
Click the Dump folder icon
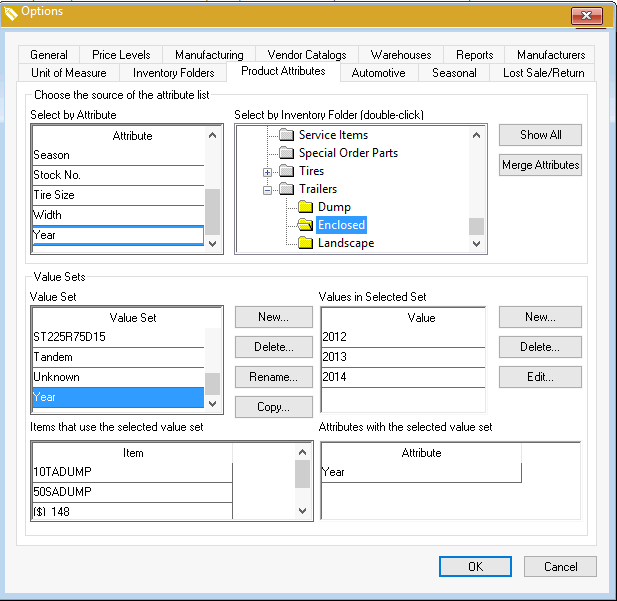coord(305,207)
